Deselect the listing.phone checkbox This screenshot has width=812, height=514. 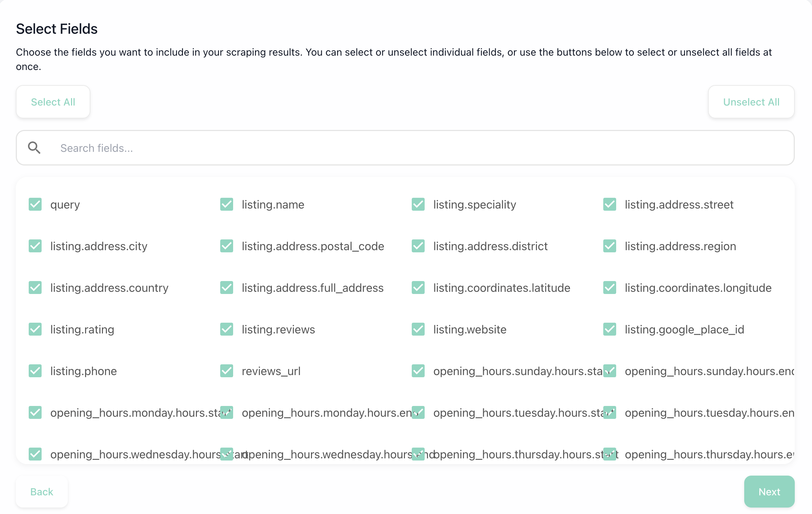[35, 371]
